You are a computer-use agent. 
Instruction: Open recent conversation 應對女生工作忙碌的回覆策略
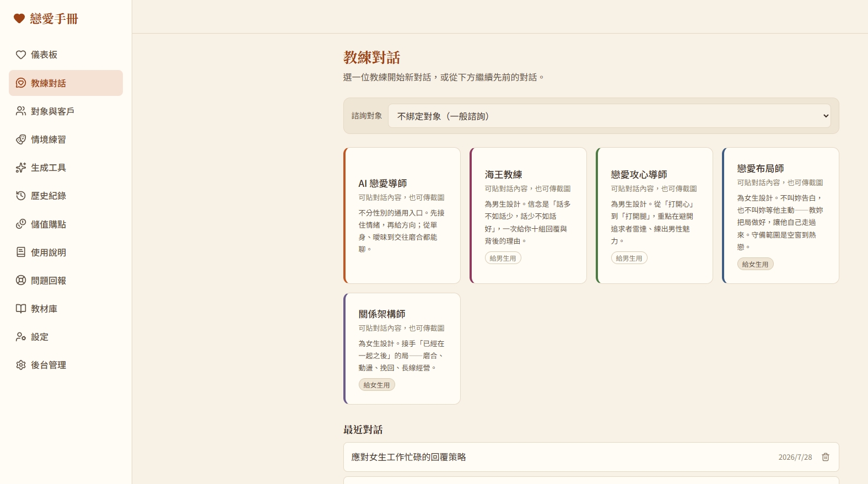point(591,457)
